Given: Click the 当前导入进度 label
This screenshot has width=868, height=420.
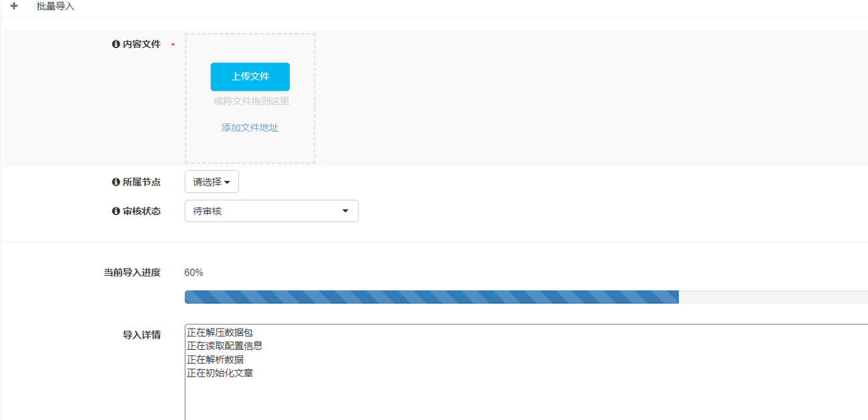Looking at the screenshot, I should (x=132, y=272).
